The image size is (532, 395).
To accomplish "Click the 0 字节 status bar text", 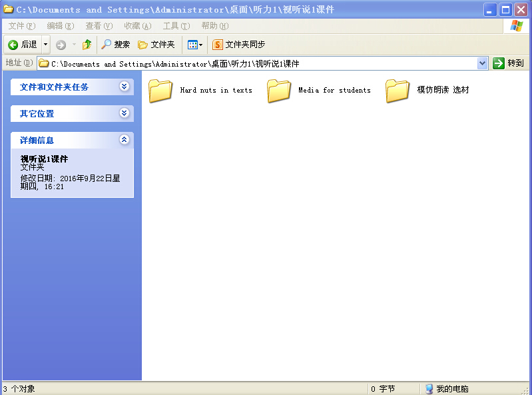I will pos(383,389).
